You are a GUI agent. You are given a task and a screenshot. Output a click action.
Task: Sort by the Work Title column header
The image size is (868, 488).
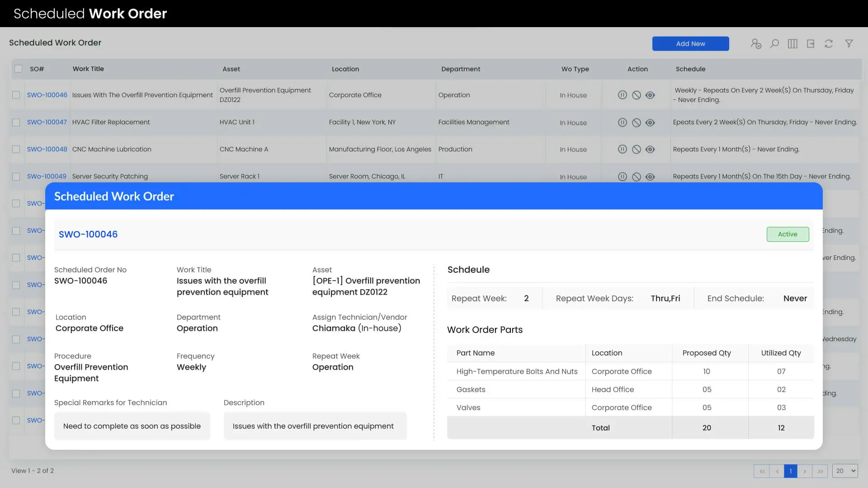(x=88, y=69)
